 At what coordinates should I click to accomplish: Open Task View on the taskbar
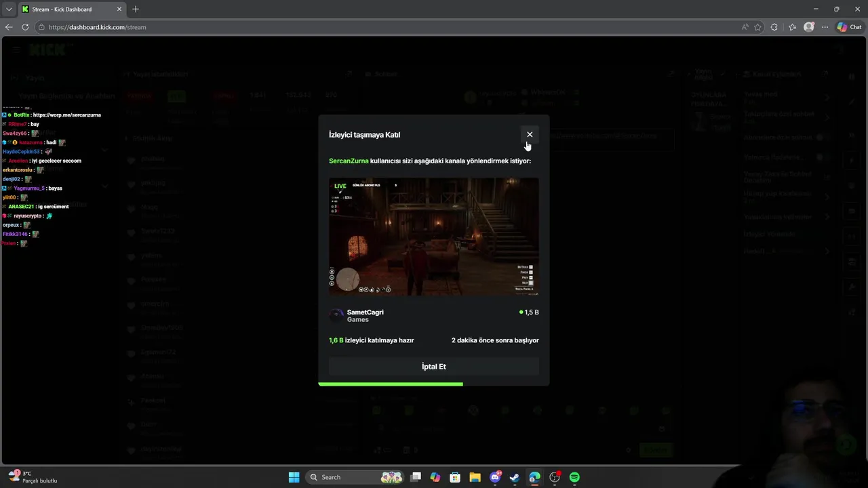click(416, 477)
